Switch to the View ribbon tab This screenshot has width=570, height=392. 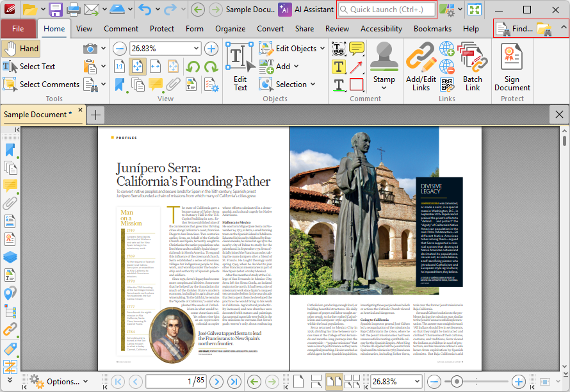(84, 29)
